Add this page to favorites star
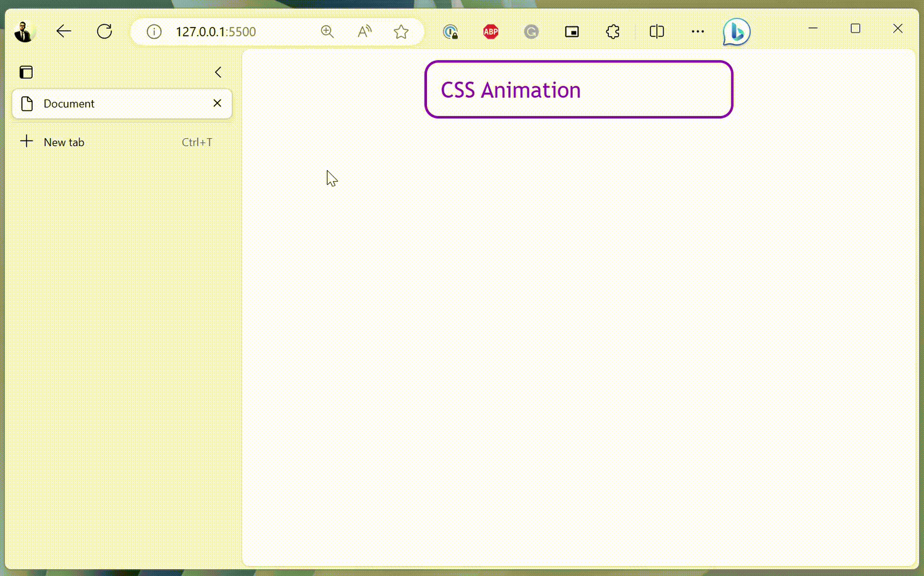The image size is (924, 576). (x=401, y=32)
